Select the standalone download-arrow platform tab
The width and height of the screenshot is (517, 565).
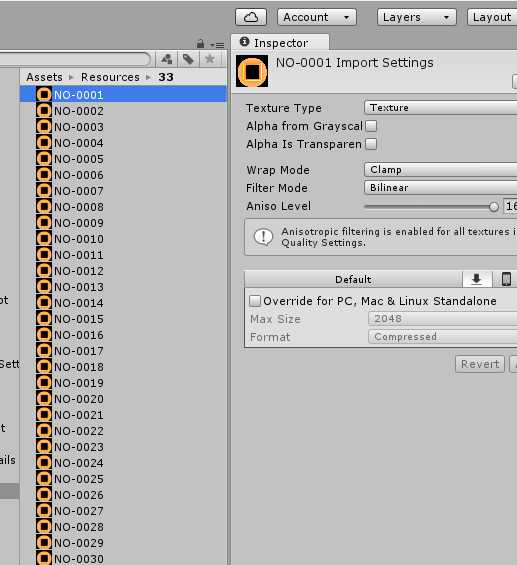click(x=477, y=280)
